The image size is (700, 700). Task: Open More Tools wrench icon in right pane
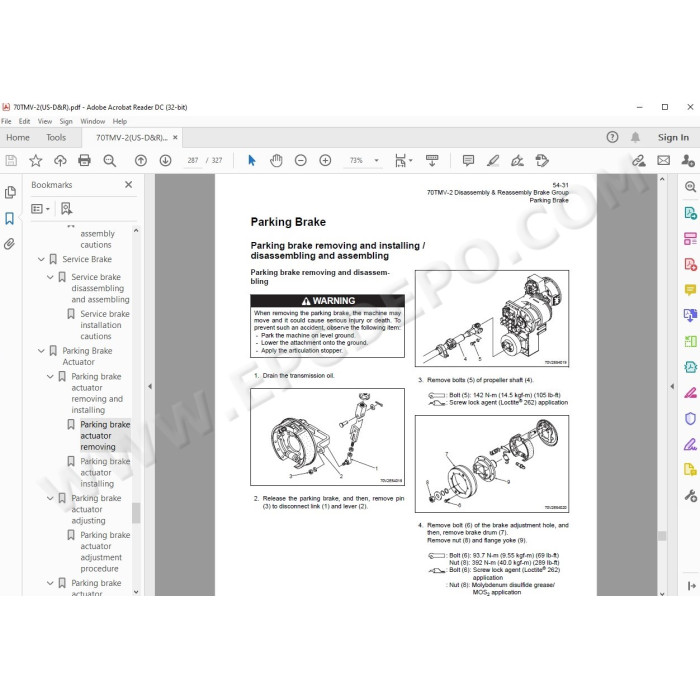click(690, 495)
